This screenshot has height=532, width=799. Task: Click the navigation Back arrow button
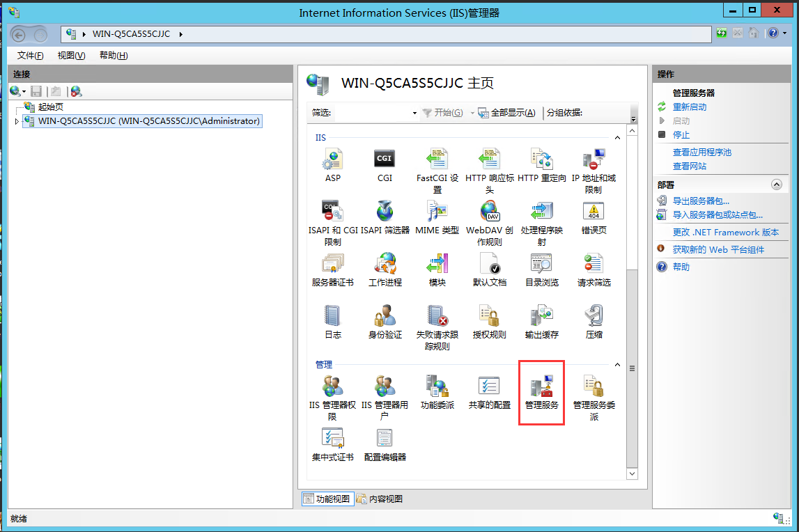click(18, 35)
